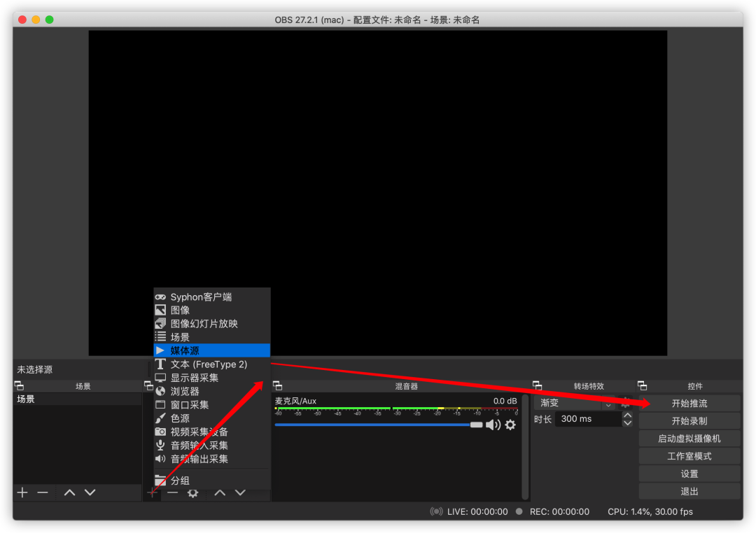Select 图像 in the add-source menu
This screenshot has height=533, width=756.
(211, 311)
